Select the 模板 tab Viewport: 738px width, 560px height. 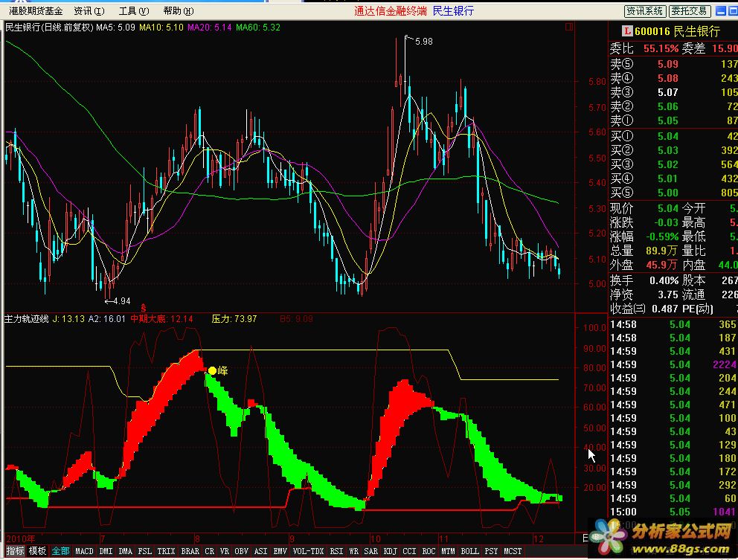(37, 551)
